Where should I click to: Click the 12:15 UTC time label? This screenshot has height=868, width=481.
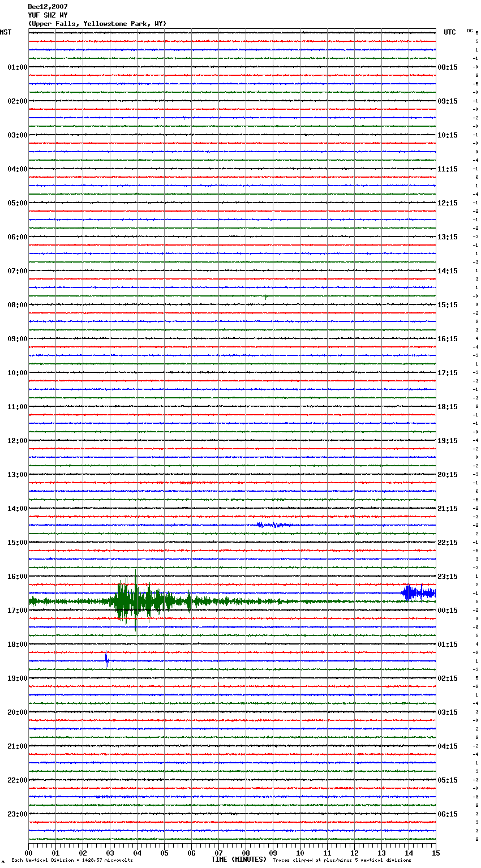(x=448, y=203)
